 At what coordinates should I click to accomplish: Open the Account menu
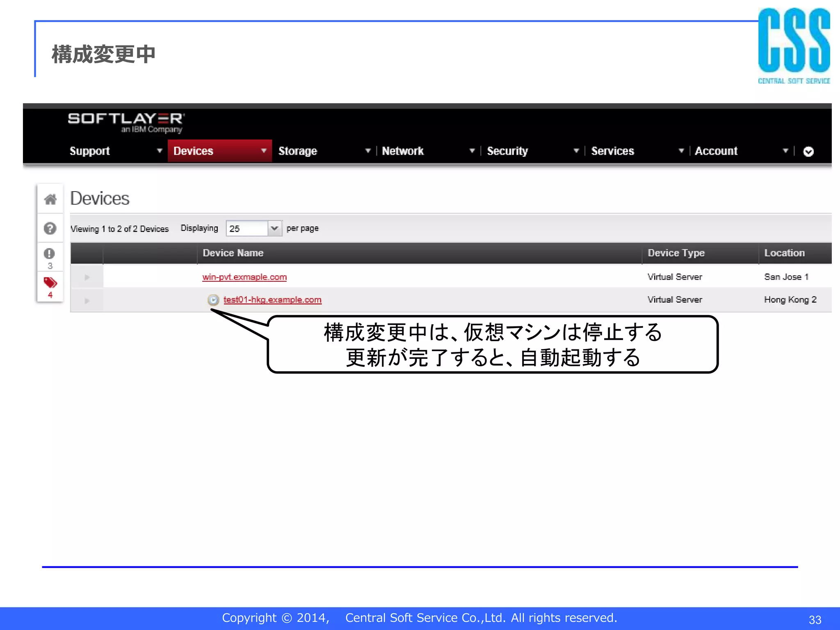[x=716, y=151]
